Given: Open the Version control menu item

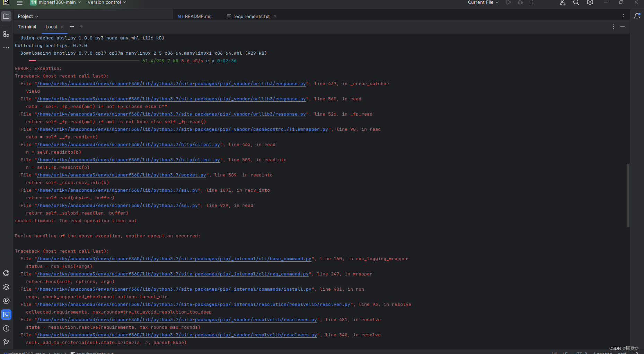Looking at the screenshot, I should coord(105,2).
